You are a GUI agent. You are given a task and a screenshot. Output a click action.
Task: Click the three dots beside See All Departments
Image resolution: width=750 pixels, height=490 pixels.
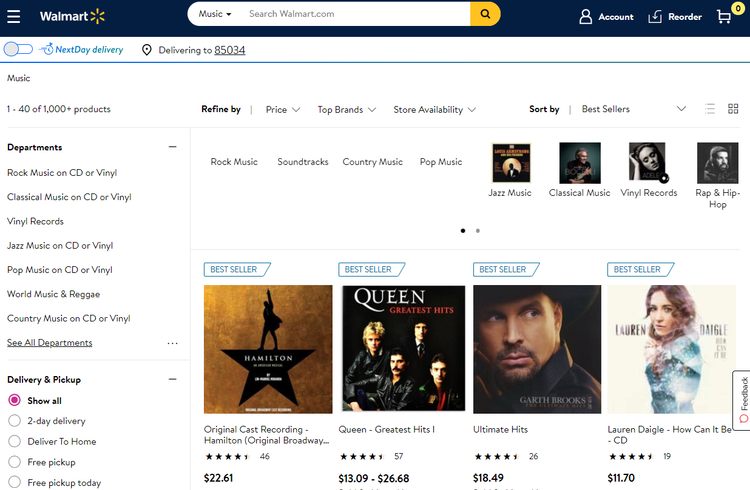(x=173, y=343)
